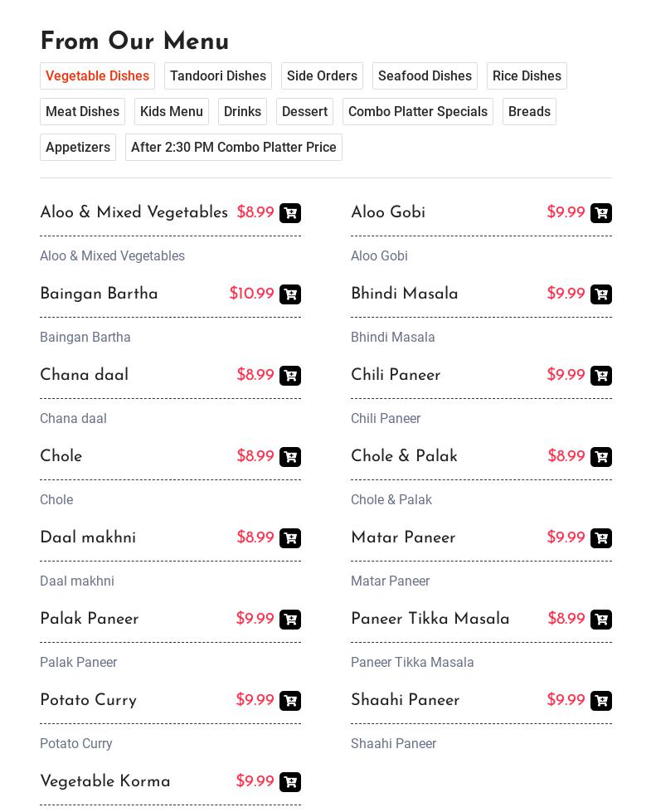Click cart icon next to Aloo Gobi
Viewport: 651px width, 812px height.
(600, 213)
